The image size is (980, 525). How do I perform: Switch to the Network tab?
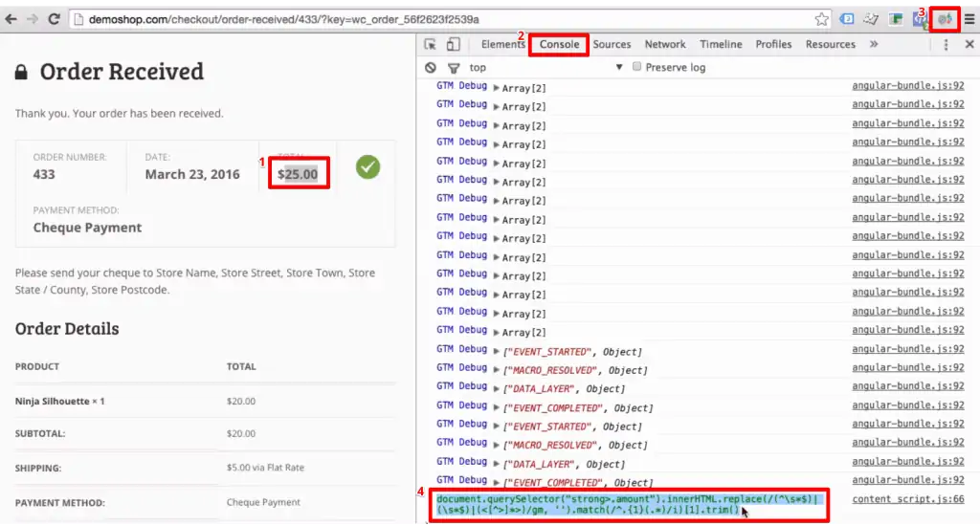click(665, 44)
